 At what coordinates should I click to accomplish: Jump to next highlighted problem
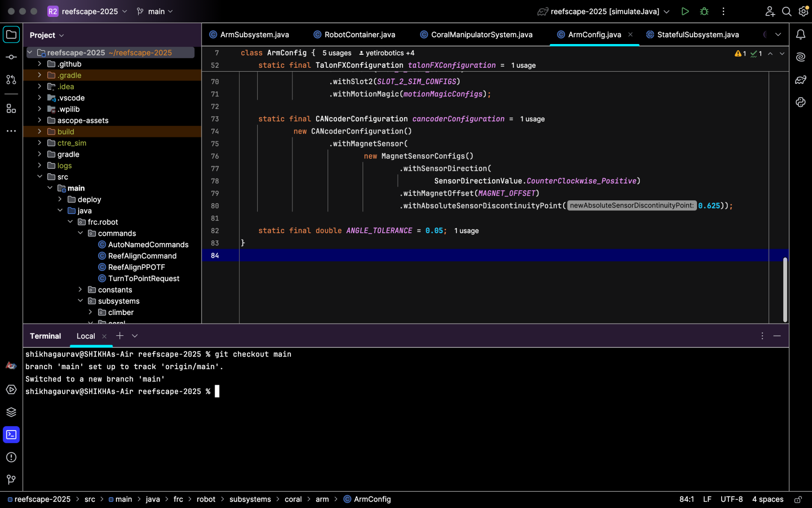pos(782,54)
